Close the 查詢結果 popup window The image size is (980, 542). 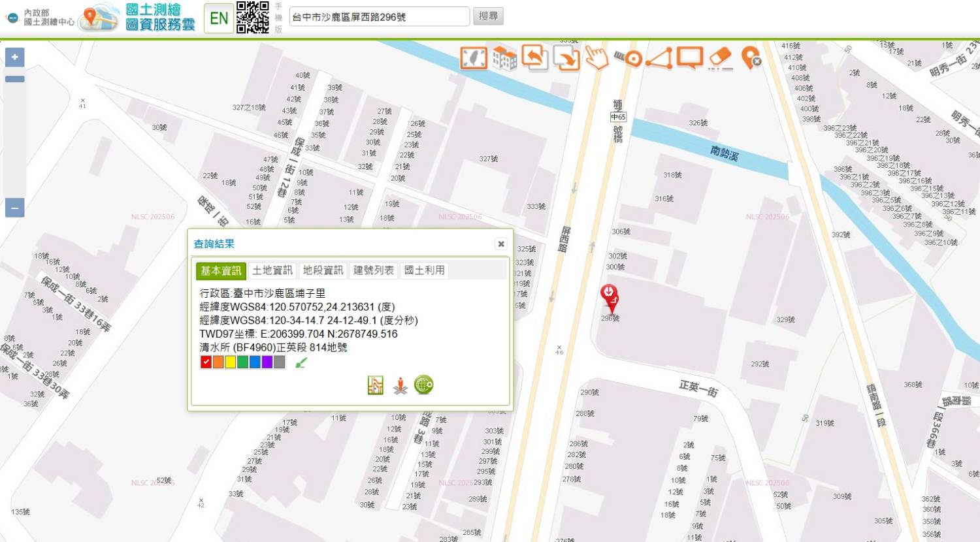(x=501, y=244)
